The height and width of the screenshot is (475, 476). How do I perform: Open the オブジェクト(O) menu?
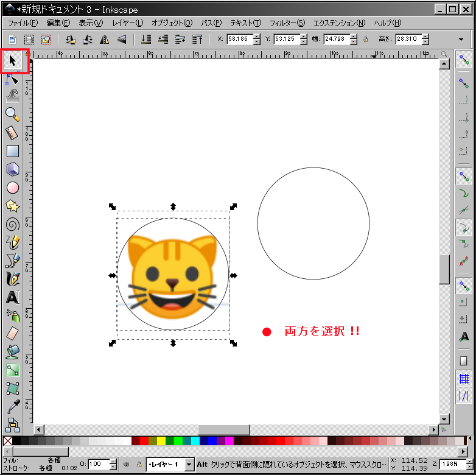[x=172, y=23]
